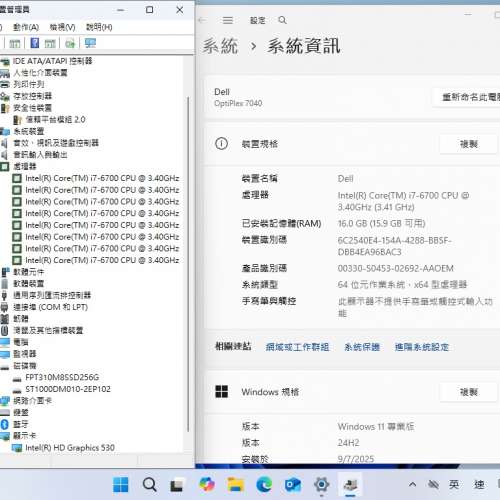Select 通用序列匯流排控制器 tree node
500x500 pixels.
(52, 295)
